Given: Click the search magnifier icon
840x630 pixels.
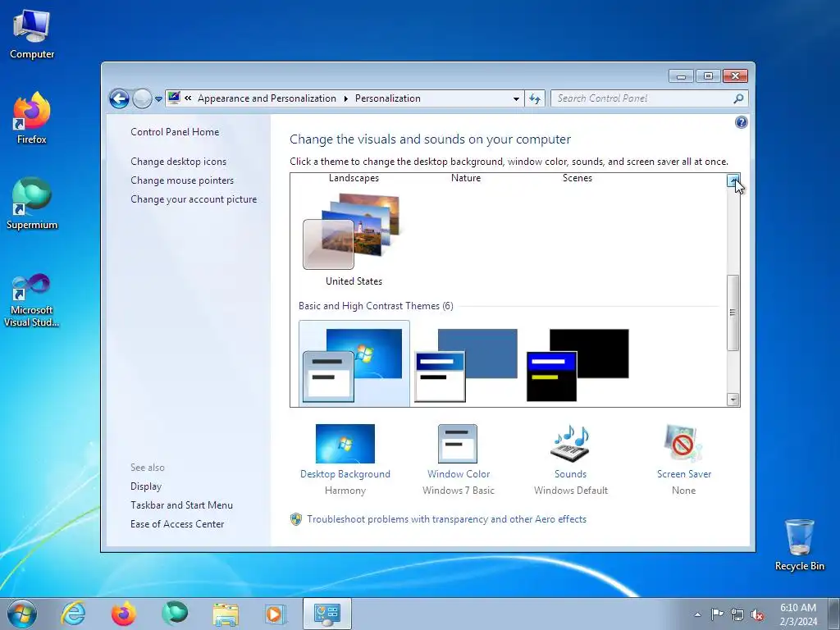Looking at the screenshot, I should (x=739, y=98).
